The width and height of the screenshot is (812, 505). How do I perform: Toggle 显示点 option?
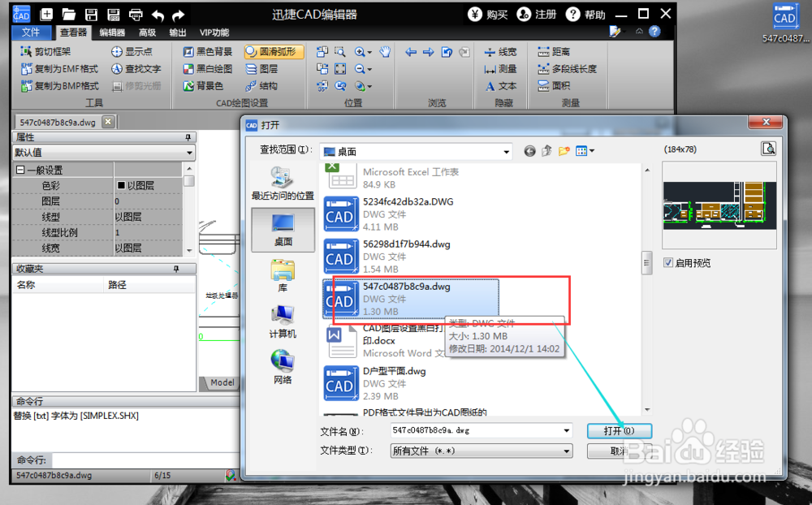point(132,51)
